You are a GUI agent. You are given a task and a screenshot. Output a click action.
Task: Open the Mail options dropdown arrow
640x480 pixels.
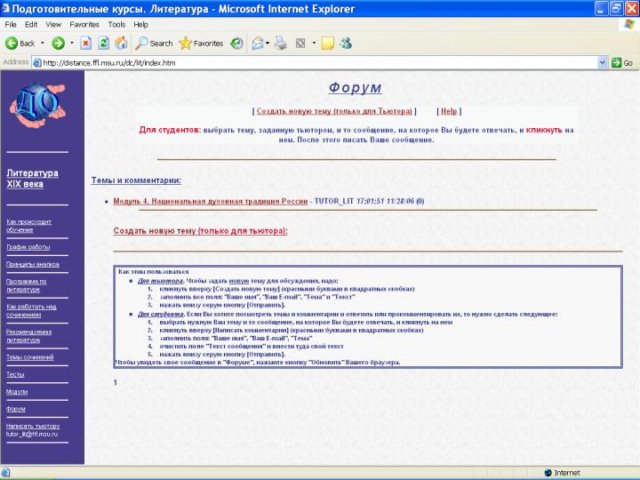pos(267,43)
